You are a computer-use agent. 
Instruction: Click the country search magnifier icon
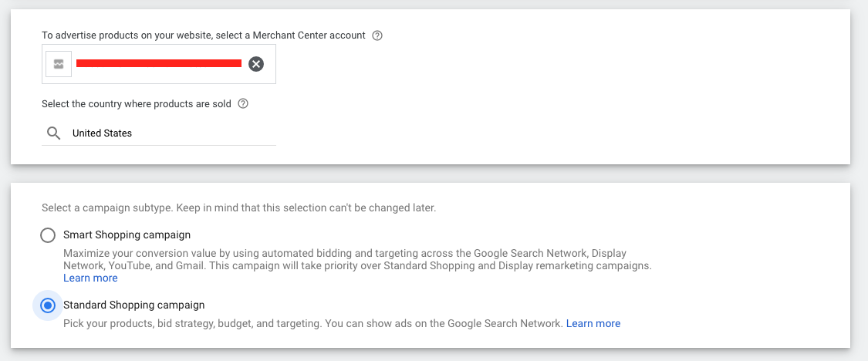tap(54, 133)
